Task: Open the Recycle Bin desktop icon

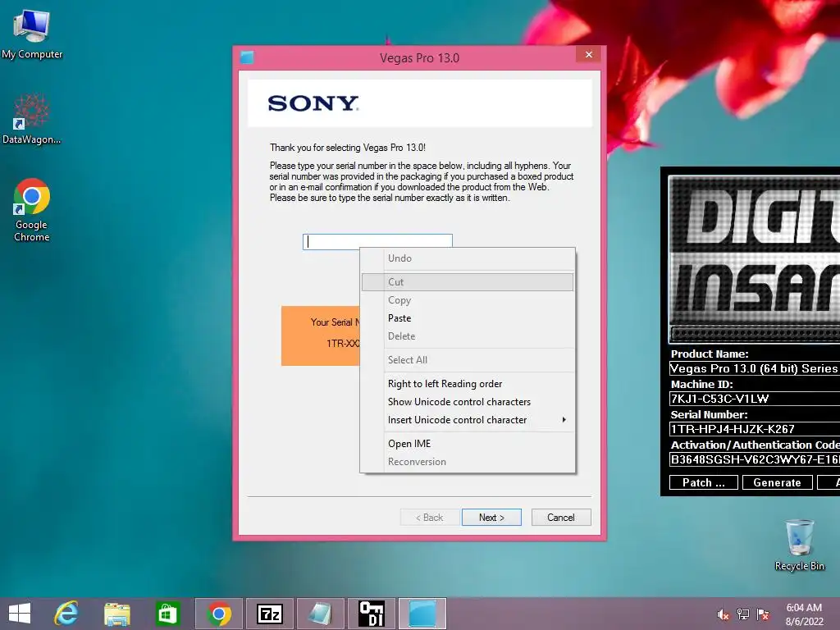Action: (x=799, y=545)
